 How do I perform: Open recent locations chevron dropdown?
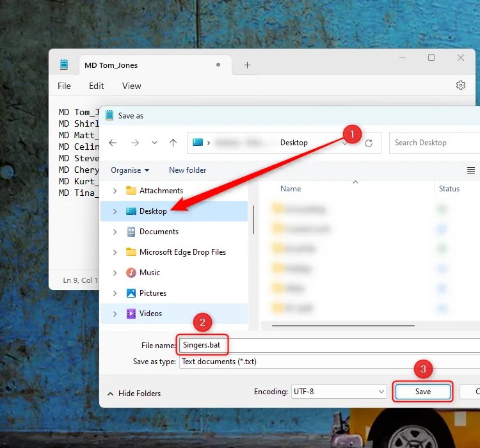[x=155, y=142]
